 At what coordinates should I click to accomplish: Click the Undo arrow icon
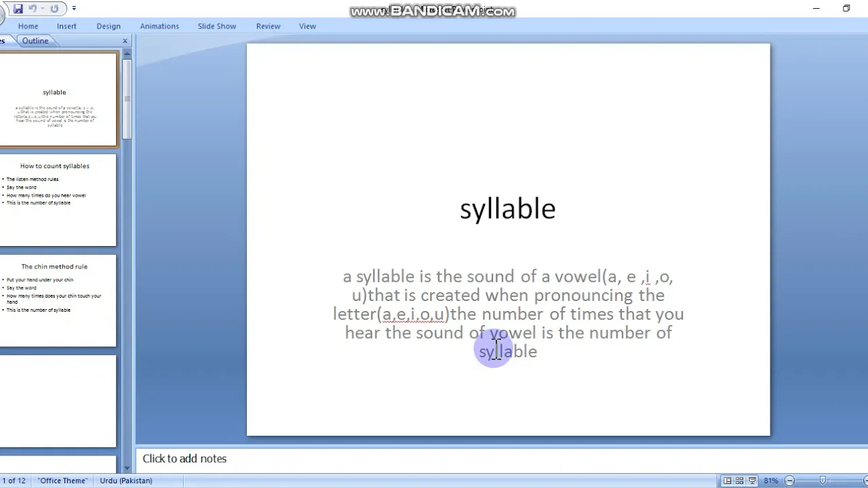[33, 9]
